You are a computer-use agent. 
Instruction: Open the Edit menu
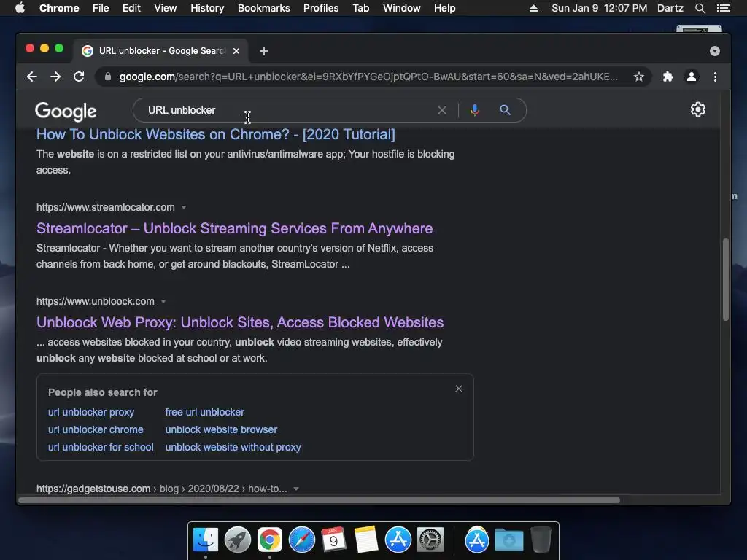pyautogui.click(x=131, y=8)
